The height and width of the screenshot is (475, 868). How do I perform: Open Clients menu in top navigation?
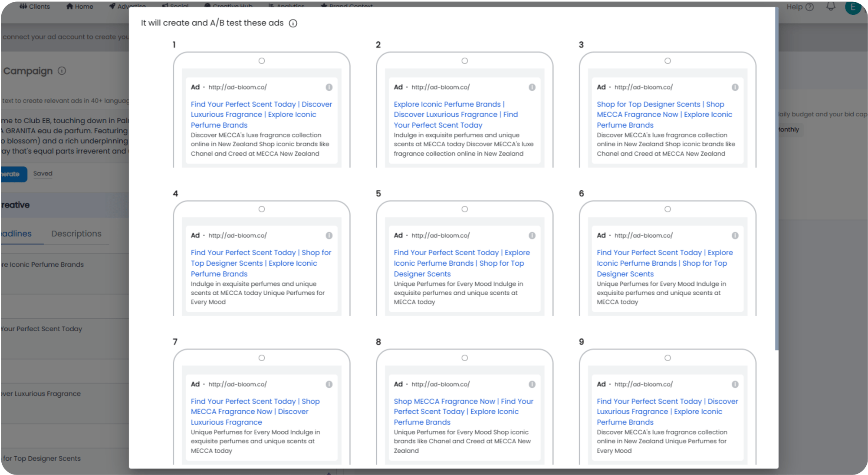click(x=35, y=7)
